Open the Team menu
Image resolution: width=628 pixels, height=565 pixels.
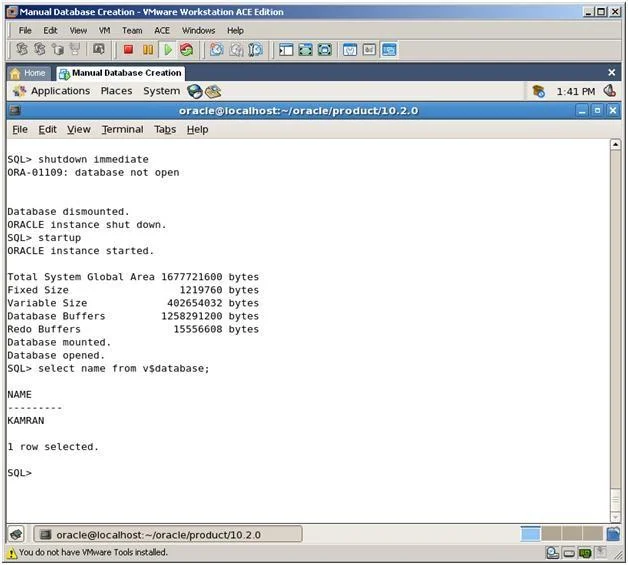[x=132, y=30]
